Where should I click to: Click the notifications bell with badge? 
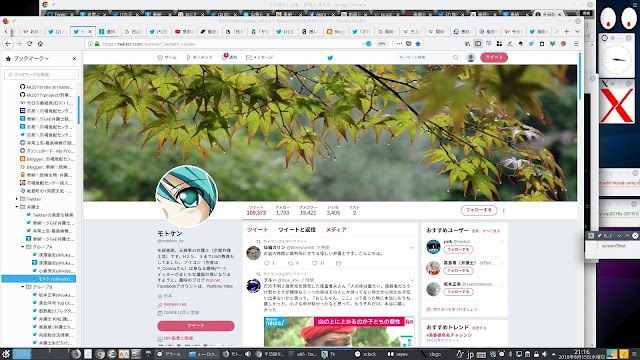[x=224, y=57]
